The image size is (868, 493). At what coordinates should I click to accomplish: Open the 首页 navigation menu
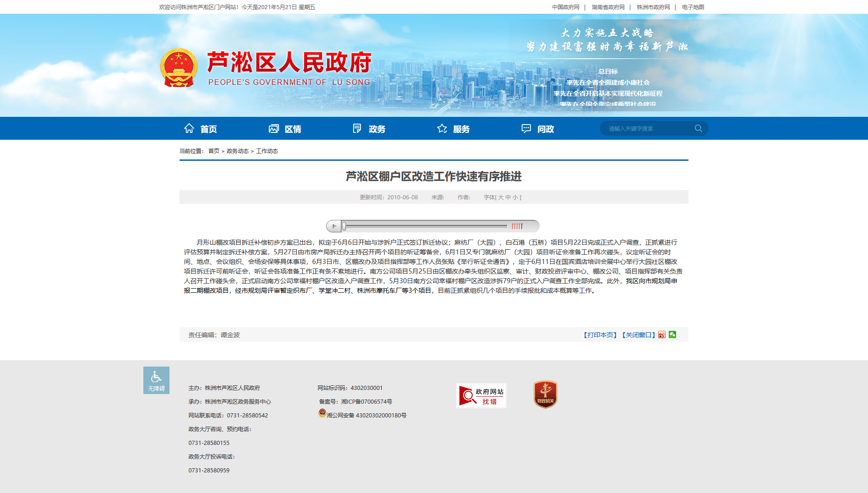click(201, 129)
